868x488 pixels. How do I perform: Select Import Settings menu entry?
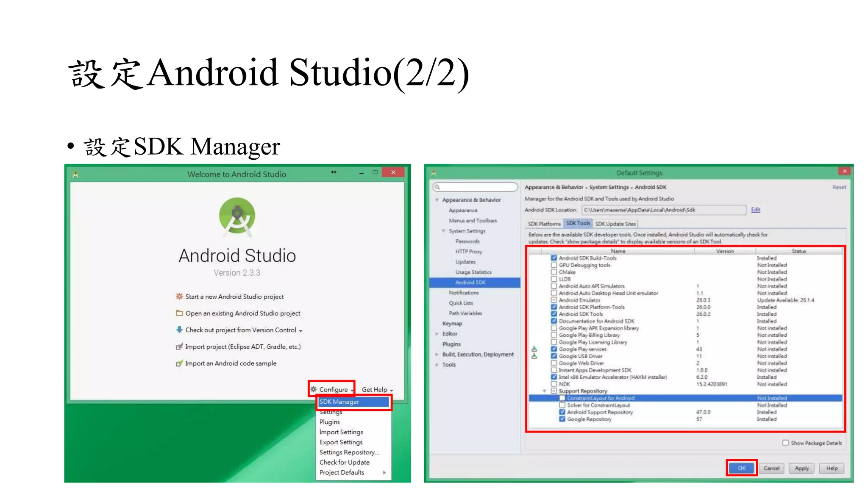click(341, 432)
